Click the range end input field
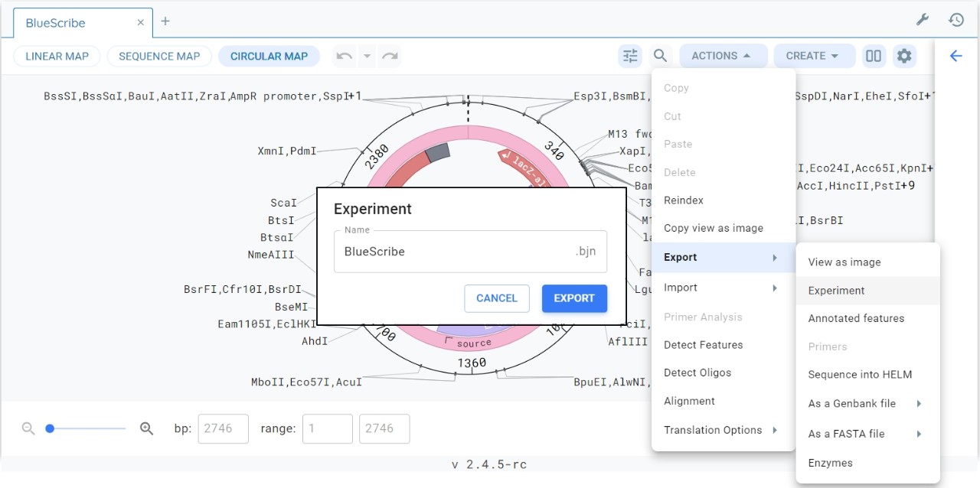980x488 pixels. [384, 429]
